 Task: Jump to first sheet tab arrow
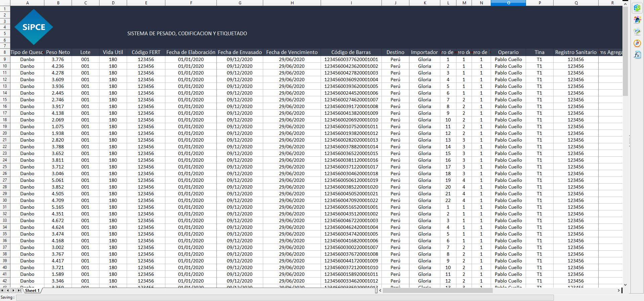click(3, 291)
